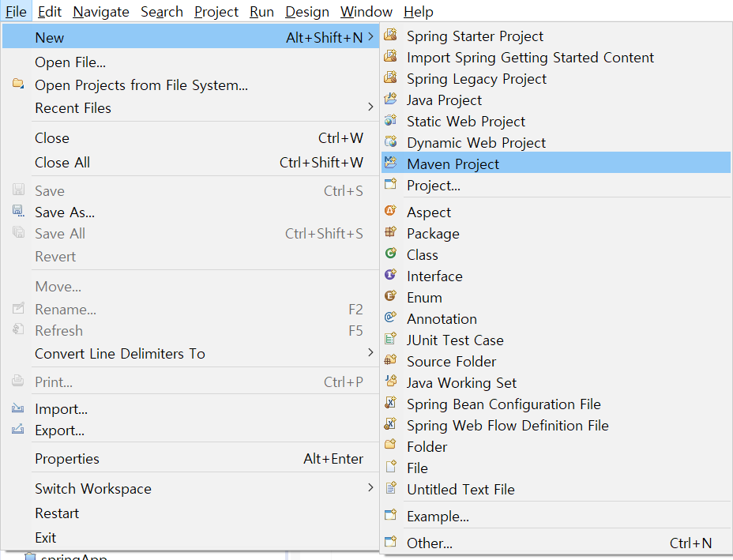The height and width of the screenshot is (560, 733).
Task: Click the Aspect icon
Action: pos(390,211)
